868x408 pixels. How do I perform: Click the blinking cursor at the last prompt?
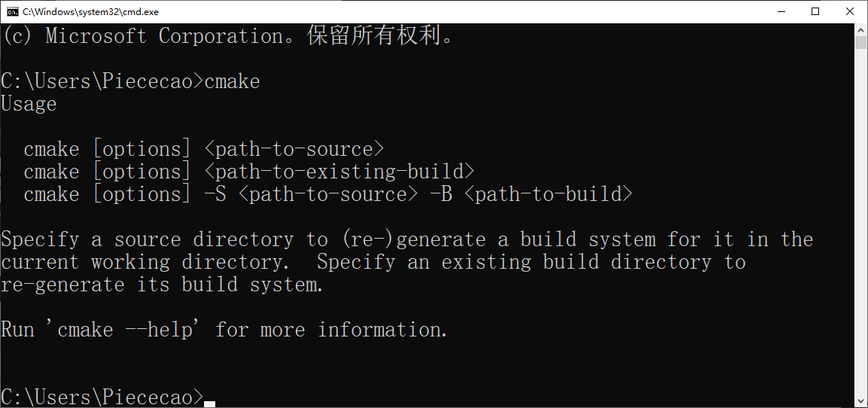209,403
